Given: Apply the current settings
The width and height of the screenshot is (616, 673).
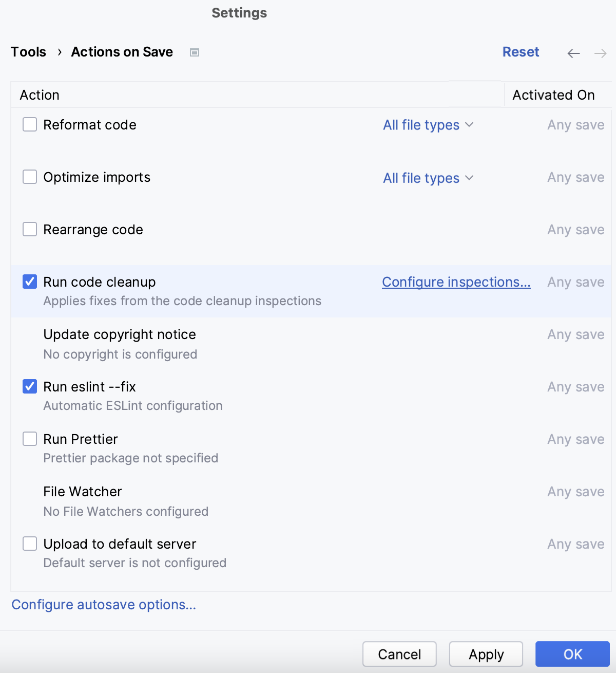Looking at the screenshot, I should point(485,654).
